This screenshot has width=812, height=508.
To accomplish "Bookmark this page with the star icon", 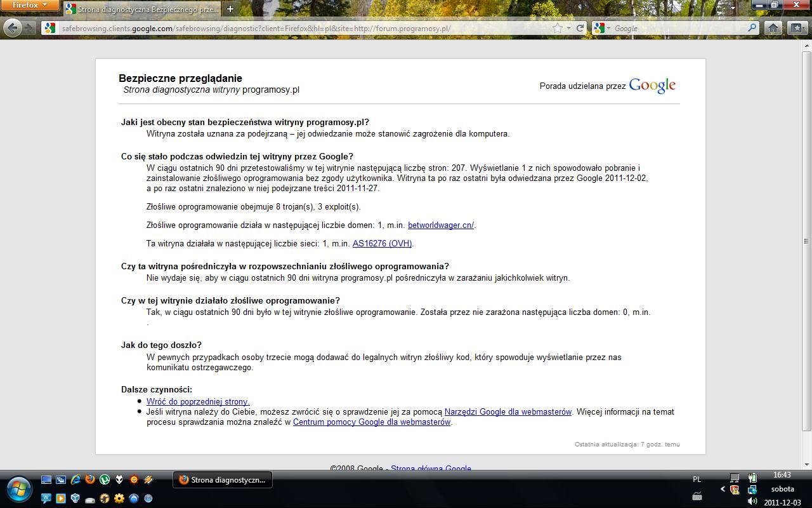I will pyautogui.click(x=557, y=28).
